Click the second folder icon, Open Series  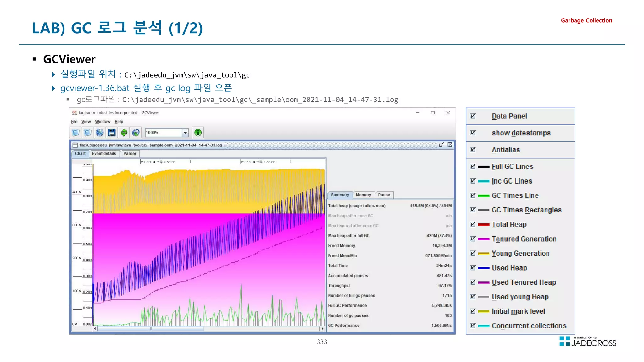tap(88, 133)
